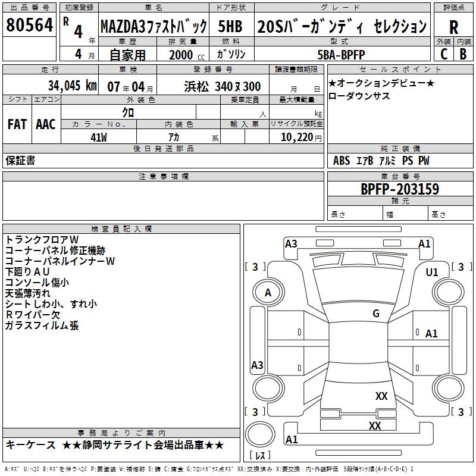Click the displacement value 2000 cc
The height and width of the screenshot is (476, 476).
tap(187, 55)
